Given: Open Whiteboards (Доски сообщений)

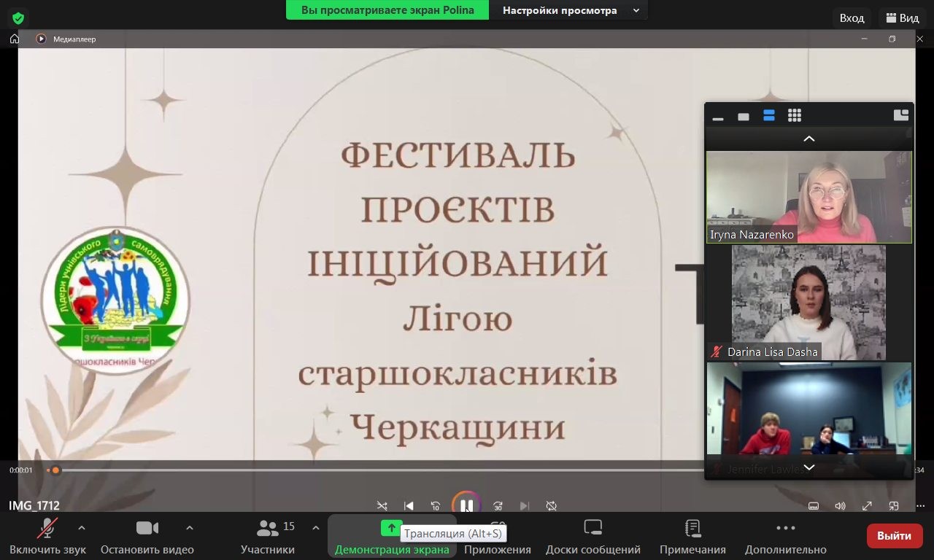Looking at the screenshot, I should (x=593, y=537).
